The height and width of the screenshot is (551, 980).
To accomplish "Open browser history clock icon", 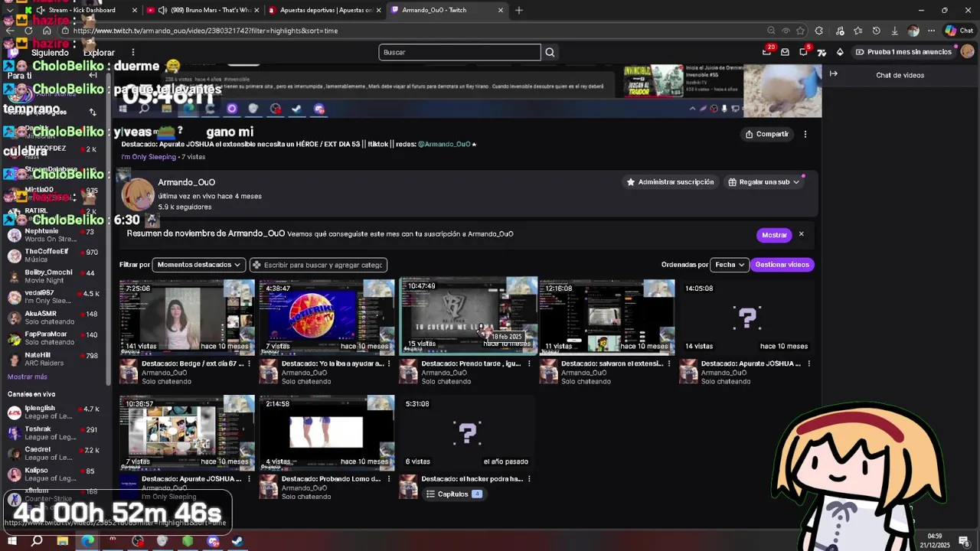I will point(876,31).
